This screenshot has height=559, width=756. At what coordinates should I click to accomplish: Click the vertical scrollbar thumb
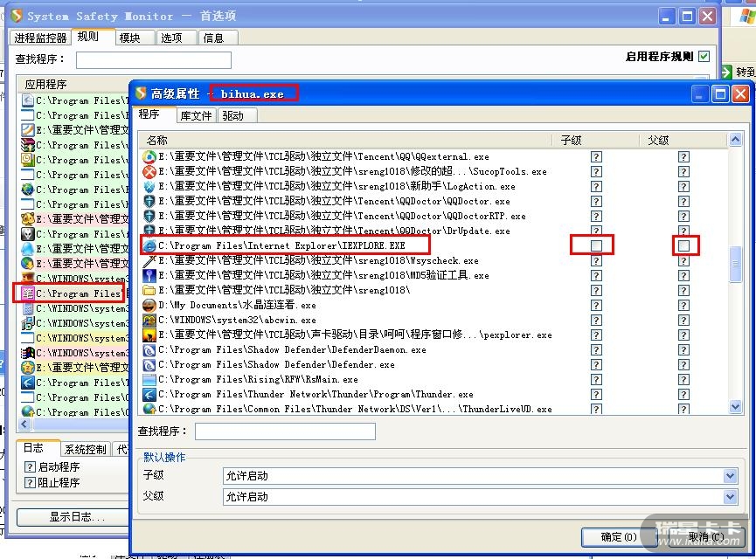pyautogui.click(x=735, y=264)
